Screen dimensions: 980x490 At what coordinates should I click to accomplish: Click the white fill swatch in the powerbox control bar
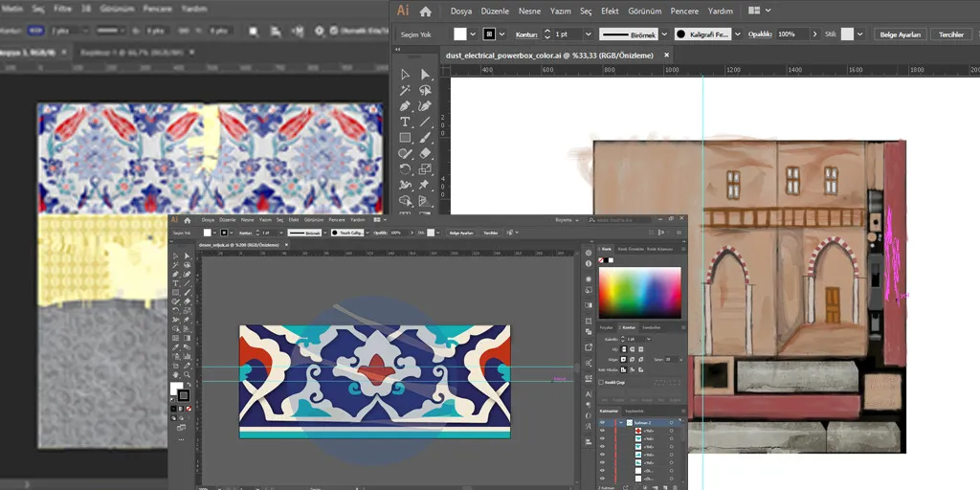click(x=460, y=34)
